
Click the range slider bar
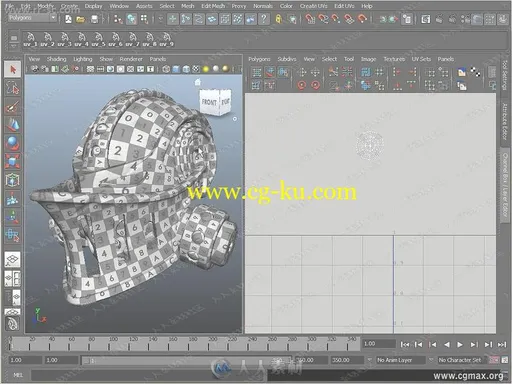tap(187, 360)
